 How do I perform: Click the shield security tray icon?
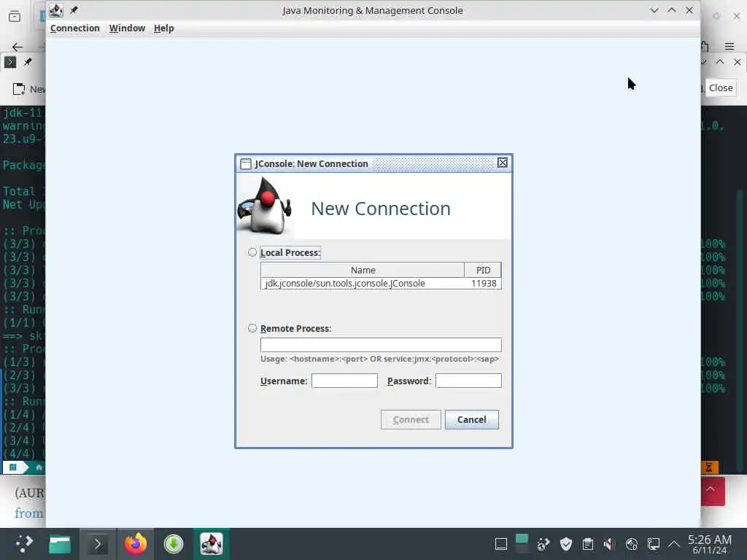click(566, 544)
